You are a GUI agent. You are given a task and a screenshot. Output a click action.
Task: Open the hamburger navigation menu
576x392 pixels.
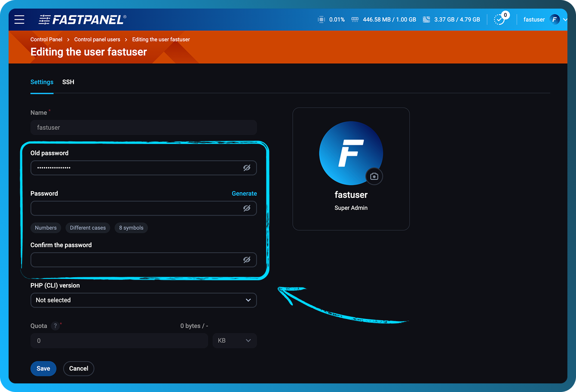tap(19, 19)
